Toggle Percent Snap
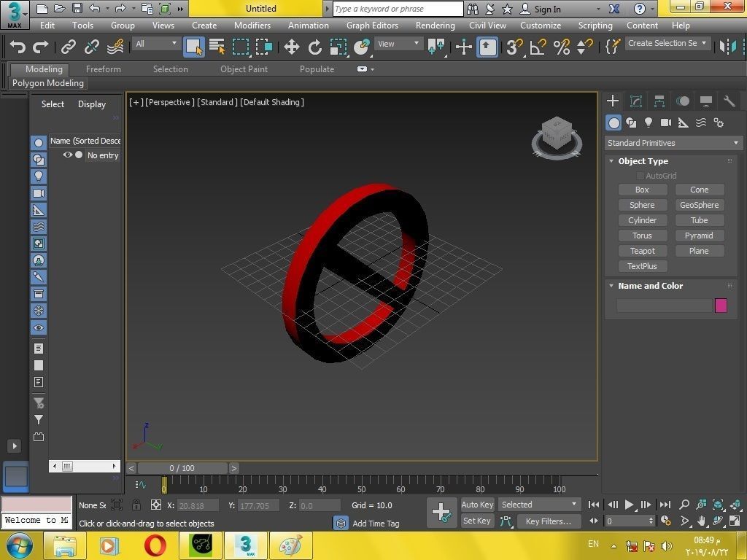Viewport: 747px width, 560px height. [562, 47]
